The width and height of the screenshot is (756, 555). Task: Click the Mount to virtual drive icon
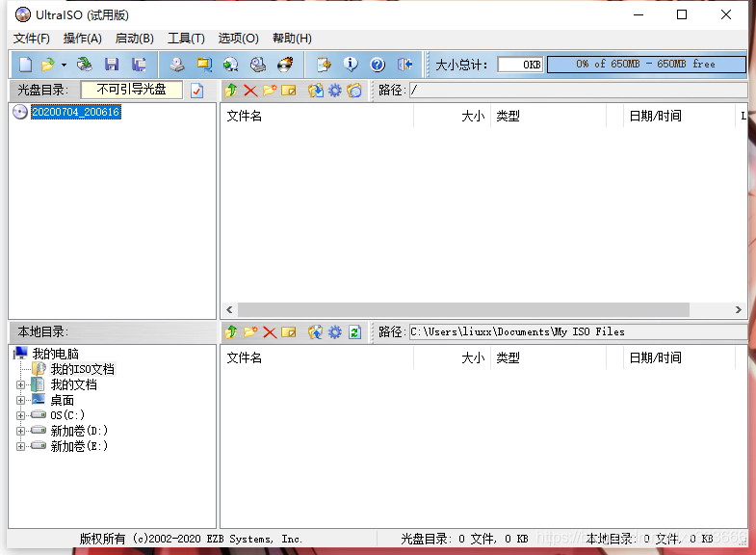pos(258,65)
